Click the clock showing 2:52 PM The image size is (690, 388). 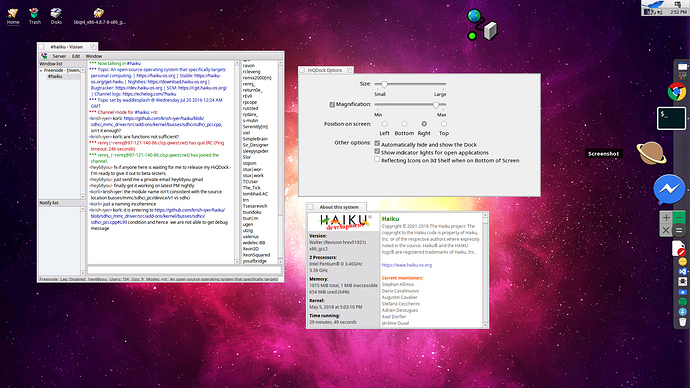[x=678, y=12]
